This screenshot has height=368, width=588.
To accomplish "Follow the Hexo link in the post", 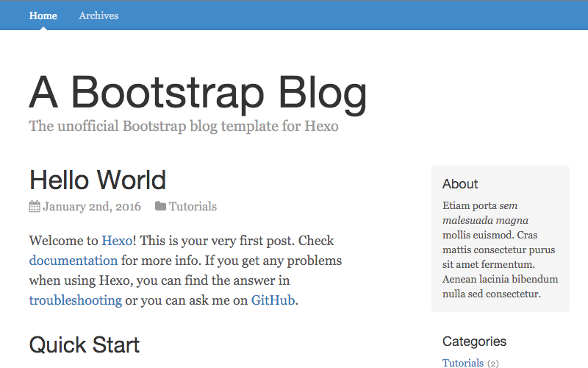I will pyautogui.click(x=116, y=241).
